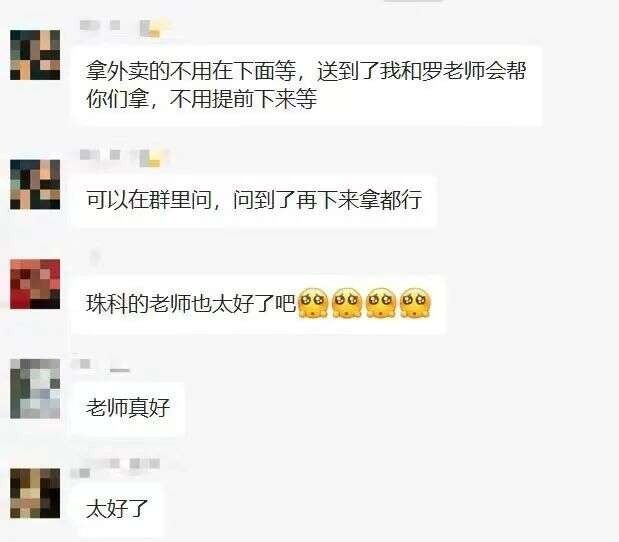Click blurred sender name above the 拿外卖 message
The width and height of the screenshot is (619, 542).
tap(123, 28)
